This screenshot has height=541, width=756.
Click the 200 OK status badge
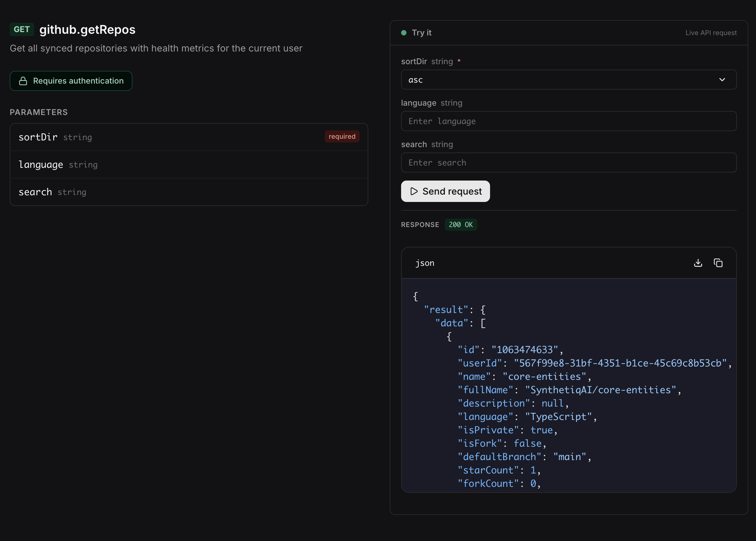tap(461, 225)
